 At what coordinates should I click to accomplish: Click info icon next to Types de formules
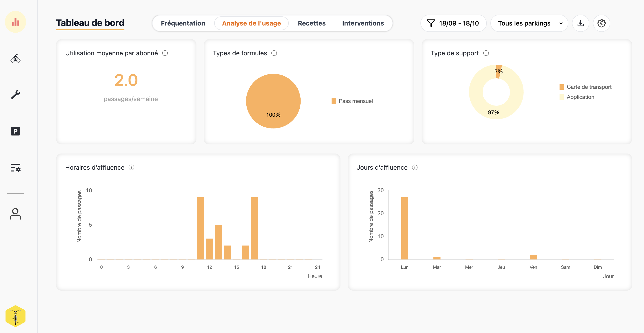[x=274, y=53]
